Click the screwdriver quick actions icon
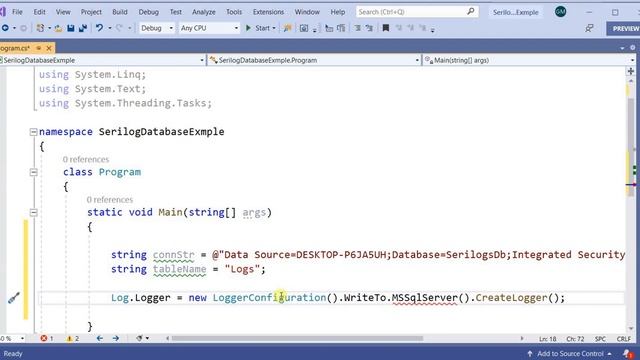 point(13,298)
